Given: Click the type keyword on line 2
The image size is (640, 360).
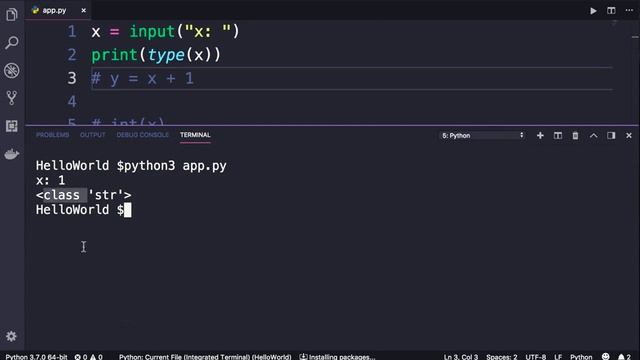Looking at the screenshot, I should click(166, 55).
